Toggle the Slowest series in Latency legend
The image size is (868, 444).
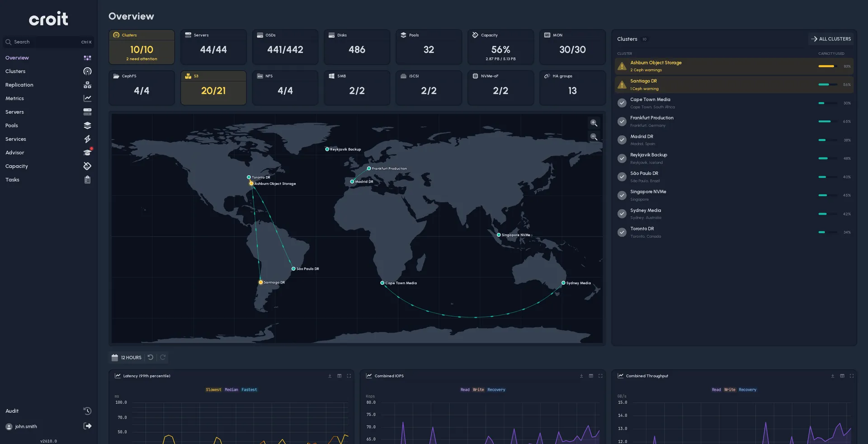(x=213, y=390)
